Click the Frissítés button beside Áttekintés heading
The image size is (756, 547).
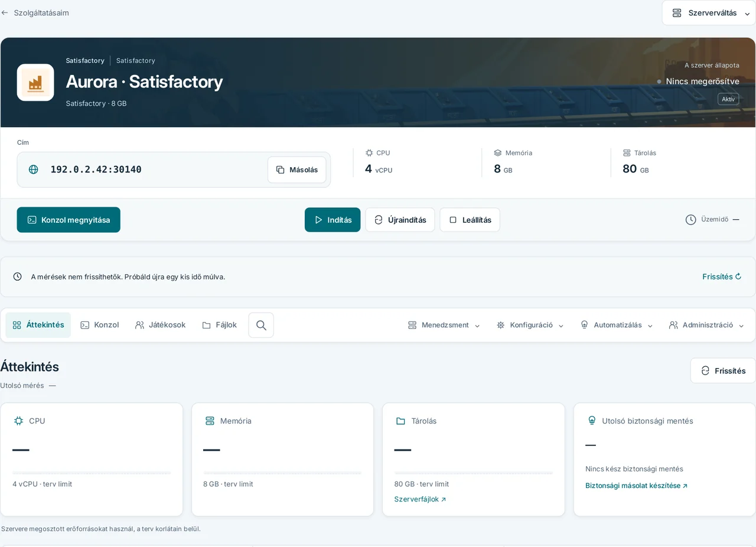[723, 371]
